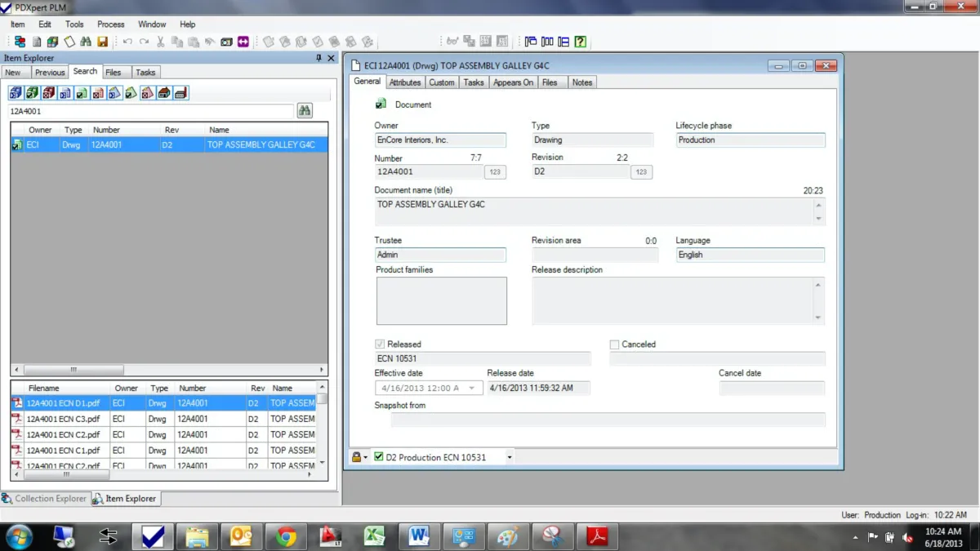The width and height of the screenshot is (980, 551).
Task: Select 12A4001 ECN C3.pdf file row
Action: pos(63,419)
